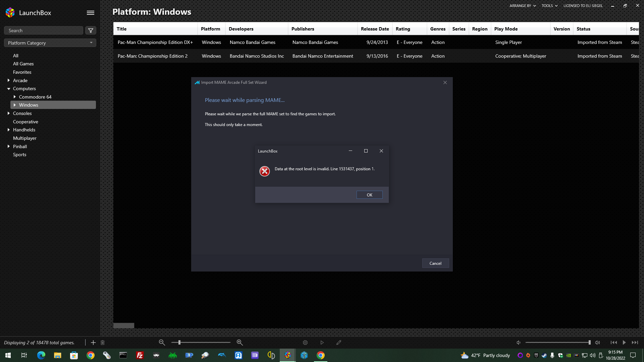Open Task View on taskbar

pyautogui.click(x=24, y=355)
